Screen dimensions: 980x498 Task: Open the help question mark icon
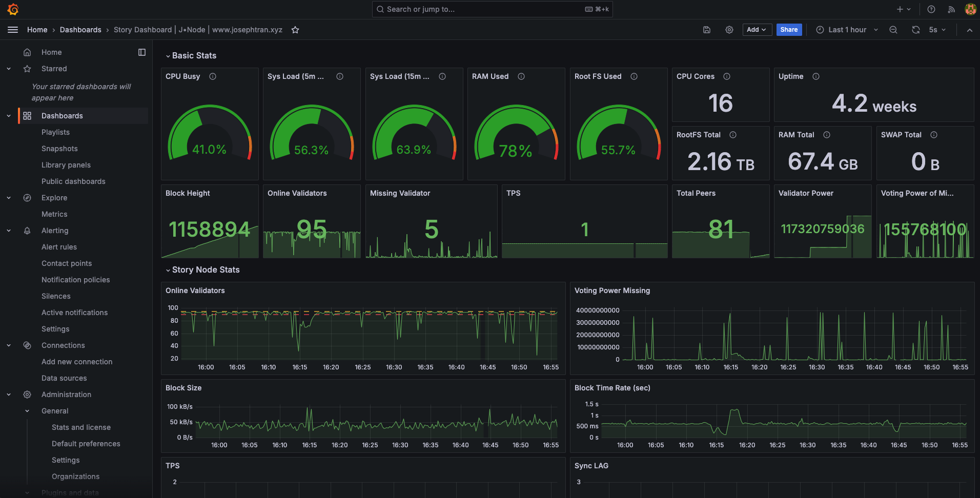pos(931,9)
